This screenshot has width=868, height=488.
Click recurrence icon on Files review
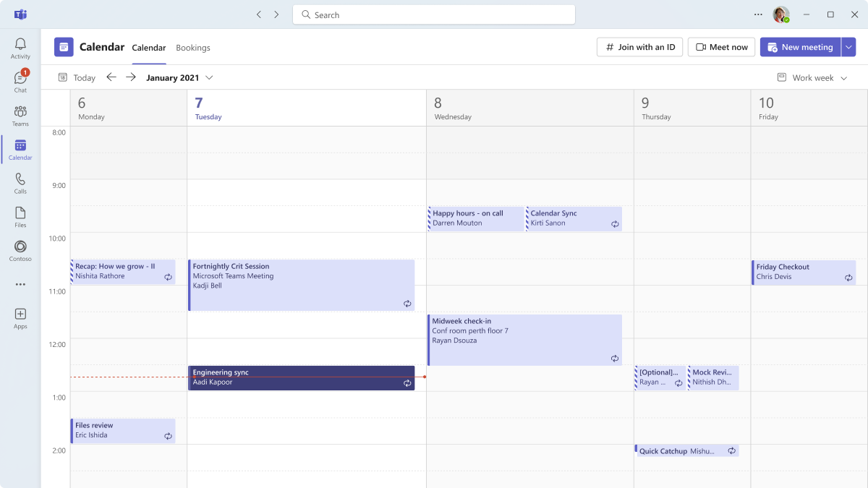point(168,436)
